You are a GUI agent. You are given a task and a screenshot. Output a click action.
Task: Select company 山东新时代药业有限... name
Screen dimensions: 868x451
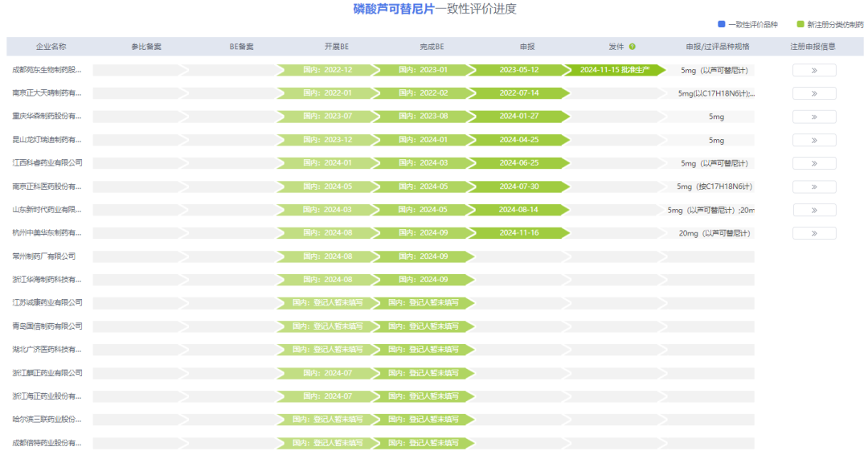click(x=47, y=210)
